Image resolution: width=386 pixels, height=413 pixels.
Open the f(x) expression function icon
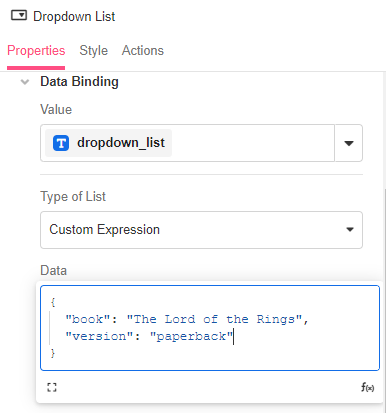[x=367, y=387]
